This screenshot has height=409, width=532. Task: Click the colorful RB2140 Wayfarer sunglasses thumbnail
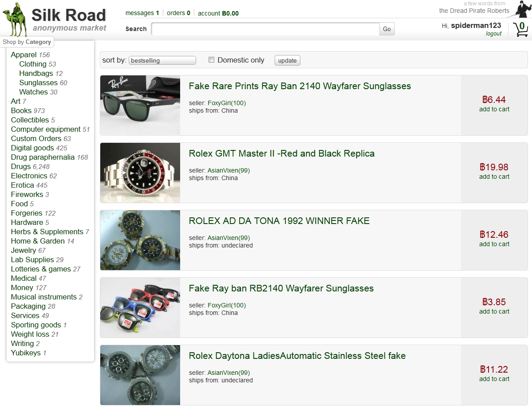[x=140, y=307]
